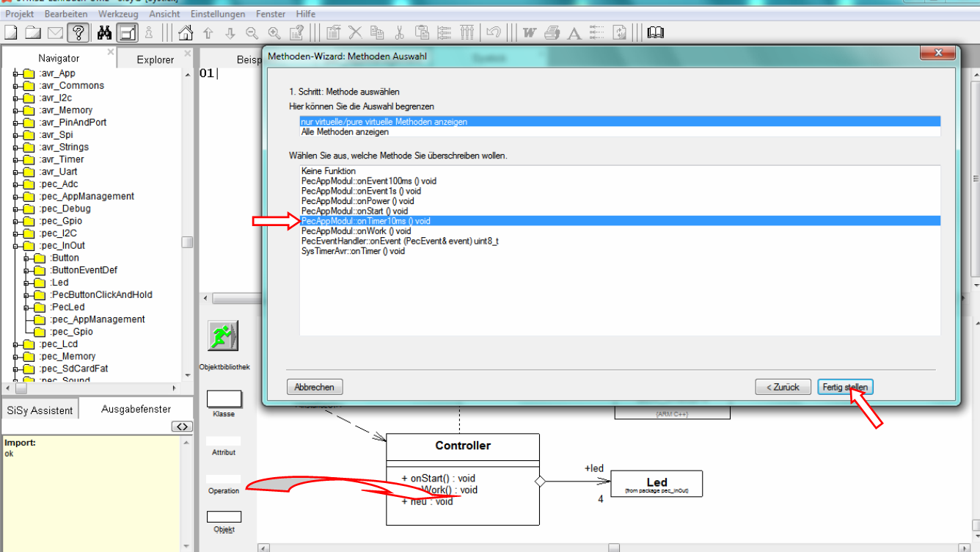Click the printer toolbar icon
The height and width of the screenshot is (552, 980).
(x=552, y=32)
